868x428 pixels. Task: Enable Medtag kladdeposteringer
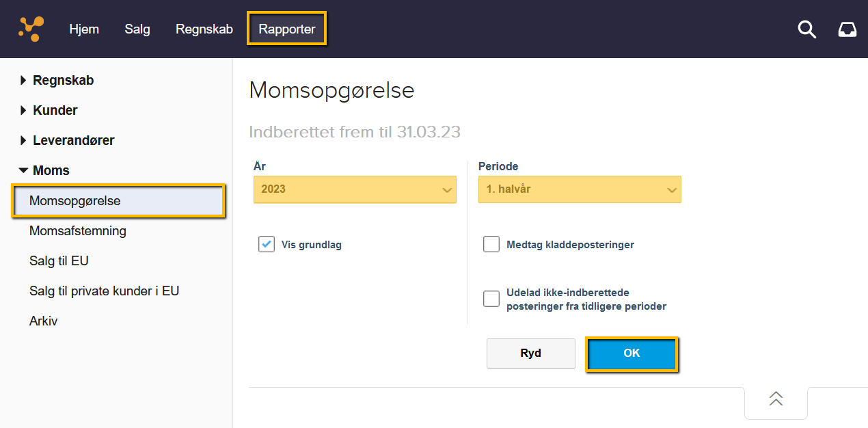pos(491,243)
